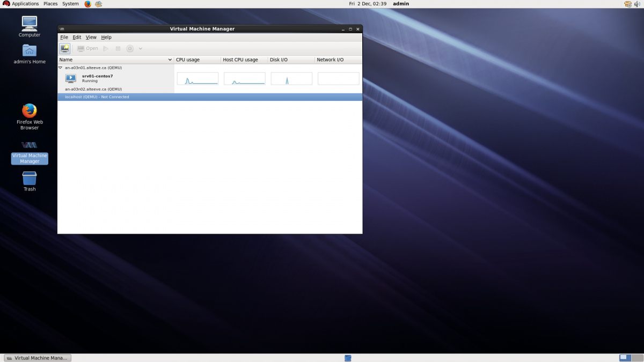This screenshot has width=644, height=362.
Task: Click the Open console button
Action: pyautogui.click(x=87, y=48)
